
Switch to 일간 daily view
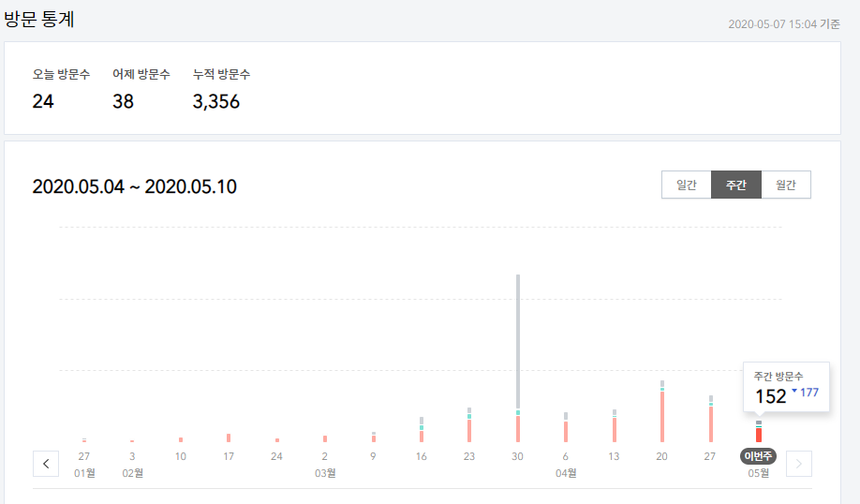(x=686, y=185)
